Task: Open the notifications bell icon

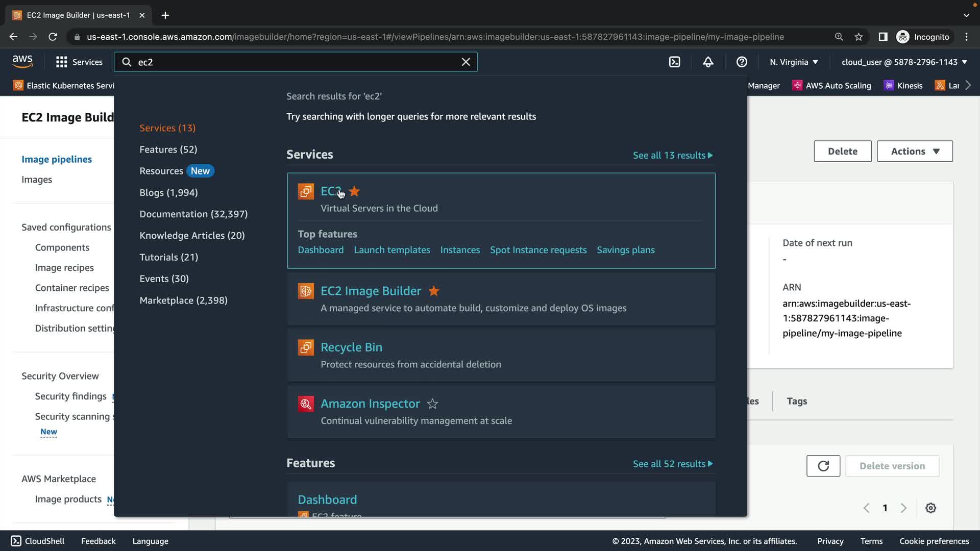Action: point(708,62)
